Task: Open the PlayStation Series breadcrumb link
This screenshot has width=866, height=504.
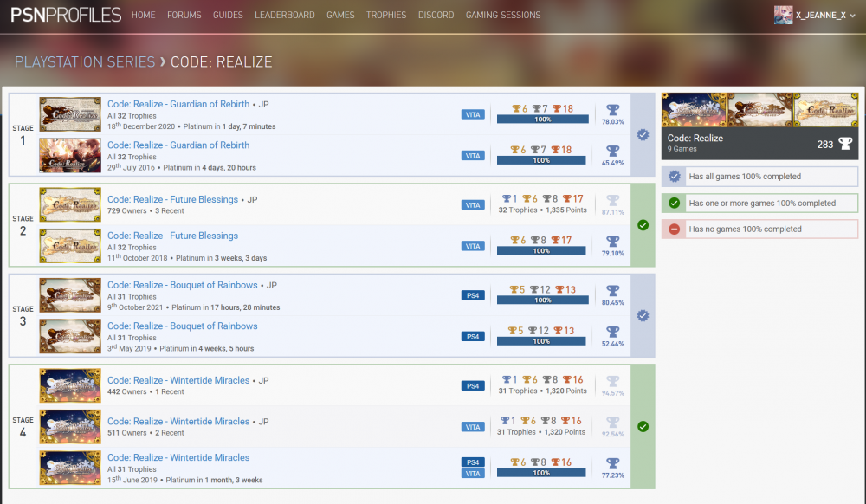Action: click(x=85, y=62)
